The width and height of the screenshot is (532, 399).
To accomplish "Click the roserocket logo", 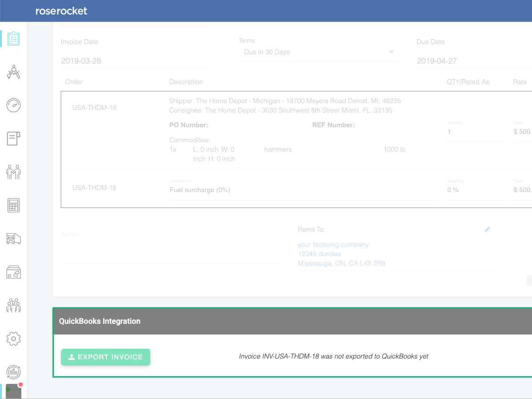I will [61, 11].
